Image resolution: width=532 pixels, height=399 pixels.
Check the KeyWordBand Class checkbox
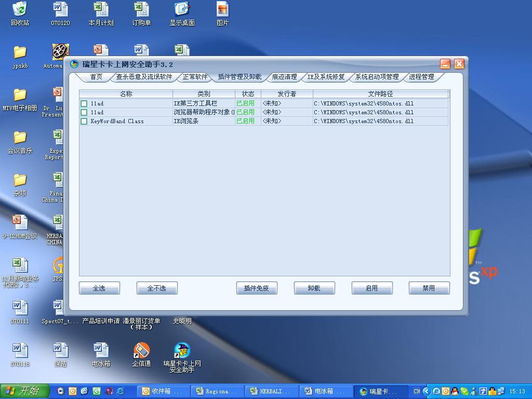(84, 121)
